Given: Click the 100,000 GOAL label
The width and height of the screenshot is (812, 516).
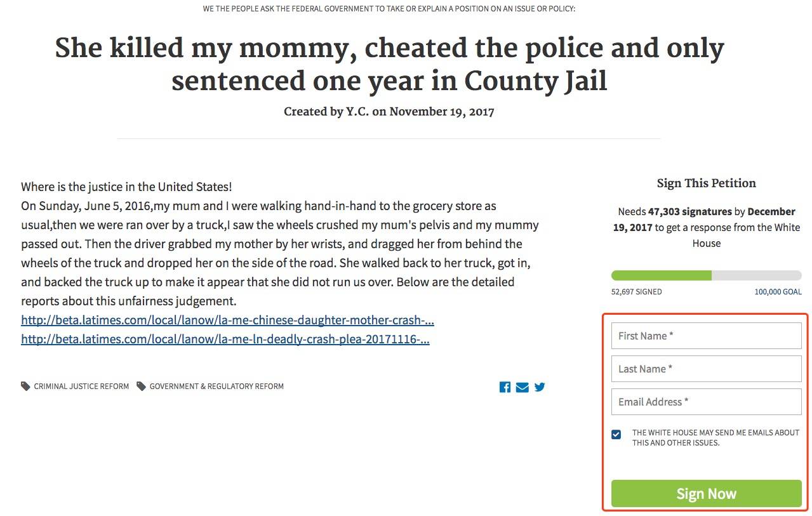Looking at the screenshot, I should point(778,292).
